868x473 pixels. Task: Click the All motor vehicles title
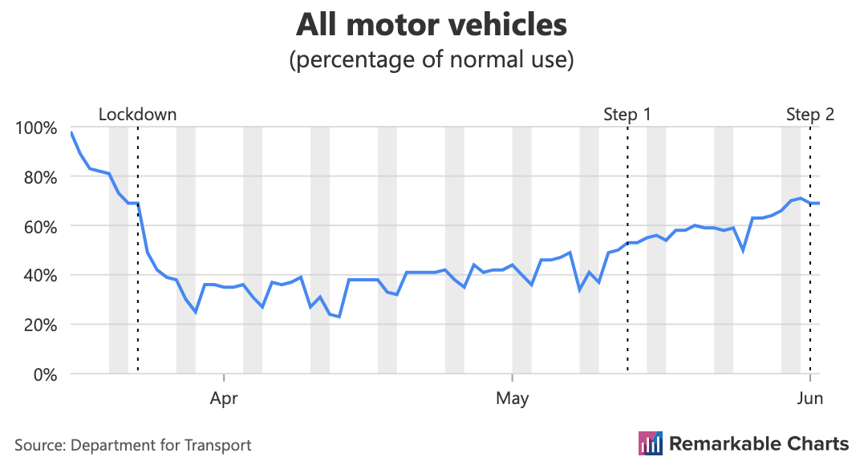tap(432, 25)
